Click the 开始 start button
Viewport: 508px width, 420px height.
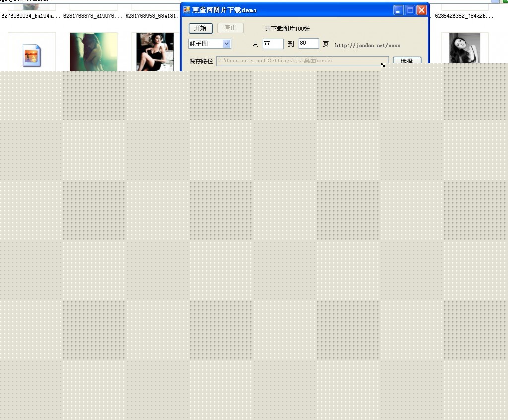coord(200,28)
